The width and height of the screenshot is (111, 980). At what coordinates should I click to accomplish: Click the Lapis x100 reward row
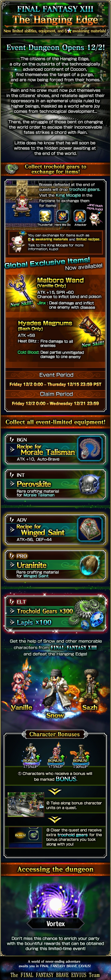[34, 622]
